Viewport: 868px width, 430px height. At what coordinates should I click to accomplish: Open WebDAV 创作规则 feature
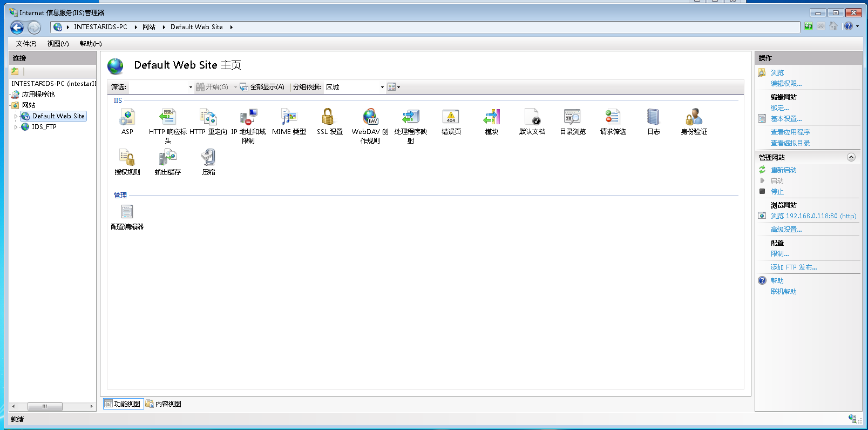(x=370, y=125)
